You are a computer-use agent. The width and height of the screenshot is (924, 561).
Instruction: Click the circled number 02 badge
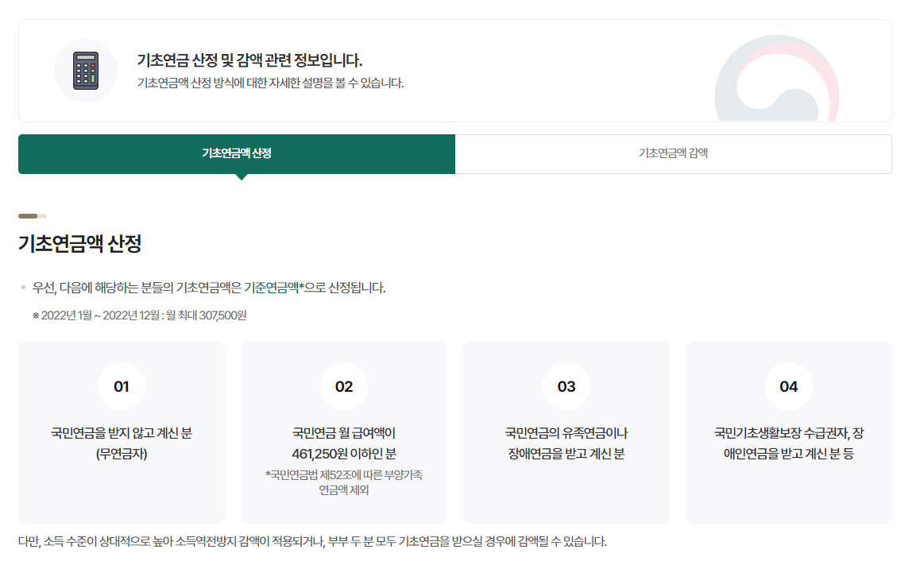tap(343, 386)
